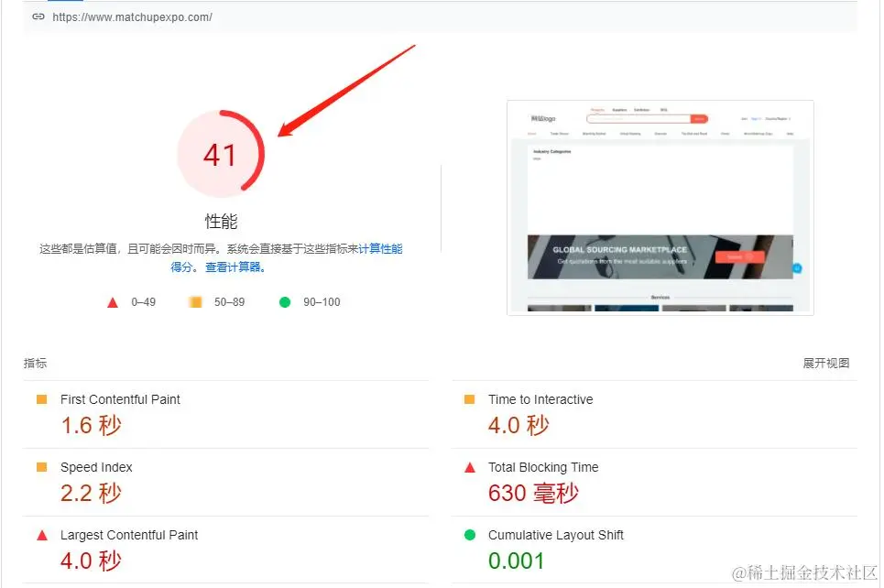The width and height of the screenshot is (884, 588).
Task: Click the Largest Contentful Paint 4.0 秒 value
Action: (x=92, y=561)
